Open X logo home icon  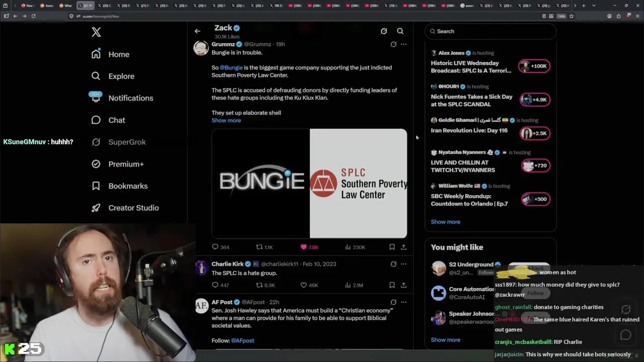pos(96,32)
